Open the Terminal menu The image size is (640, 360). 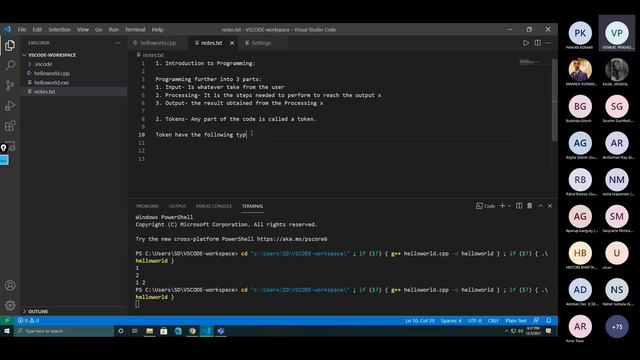coord(135,29)
